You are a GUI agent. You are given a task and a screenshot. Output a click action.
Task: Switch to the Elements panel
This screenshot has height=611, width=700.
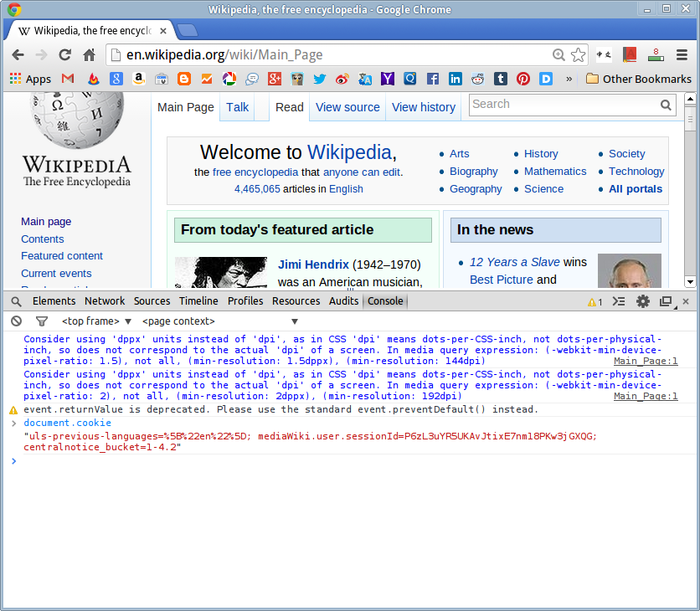(x=54, y=301)
